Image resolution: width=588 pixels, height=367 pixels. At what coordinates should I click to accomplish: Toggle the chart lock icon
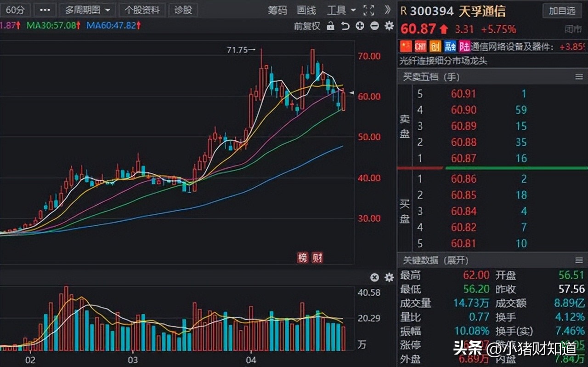tap(332, 26)
